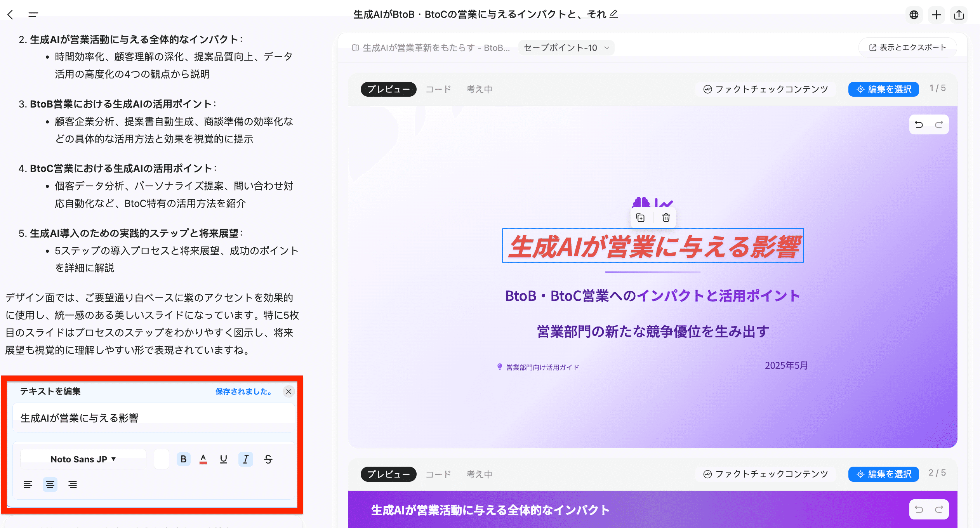
Task: Click slide 2 heading 生成AIが営業活動に与える全体的なインパクト
Action: 490,510
